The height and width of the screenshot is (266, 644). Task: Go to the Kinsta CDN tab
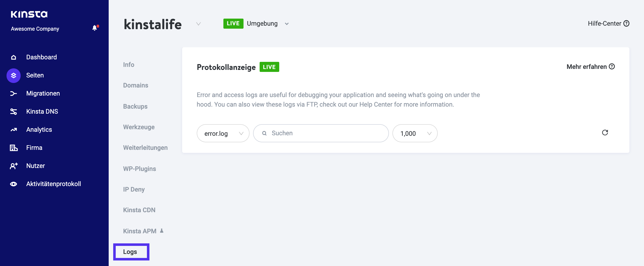139,210
